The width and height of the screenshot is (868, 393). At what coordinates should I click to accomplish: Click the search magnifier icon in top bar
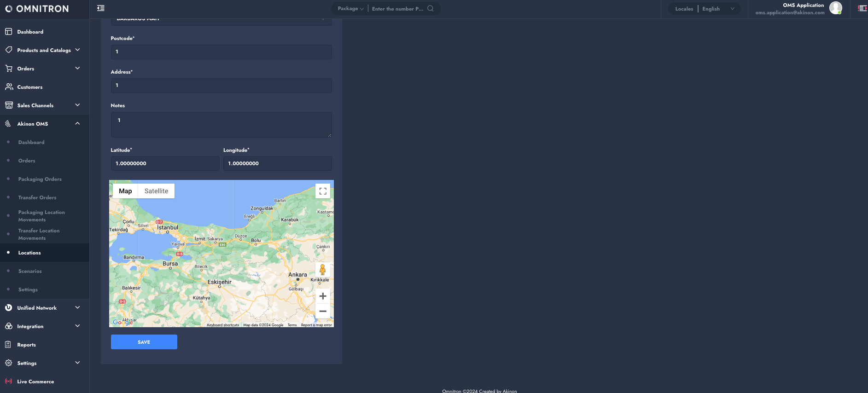430,8
